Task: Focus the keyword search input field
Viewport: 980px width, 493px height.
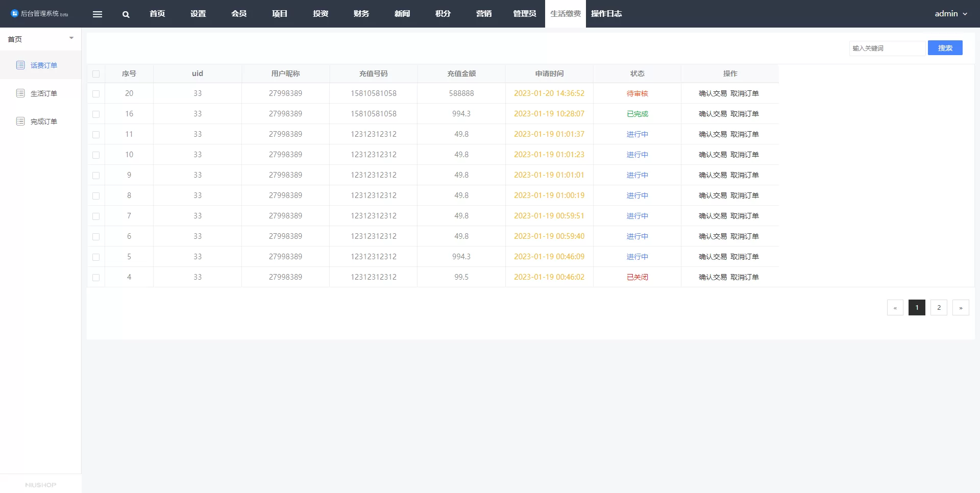Action: coord(887,48)
